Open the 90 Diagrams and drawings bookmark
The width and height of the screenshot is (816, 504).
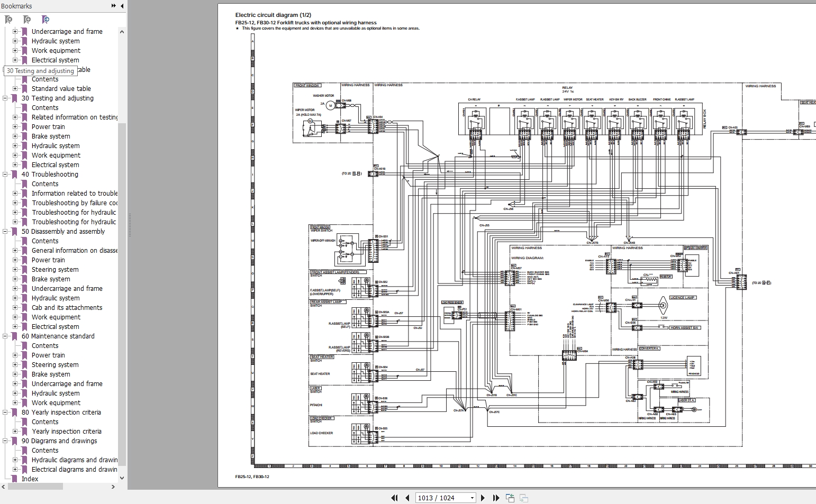(x=59, y=441)
